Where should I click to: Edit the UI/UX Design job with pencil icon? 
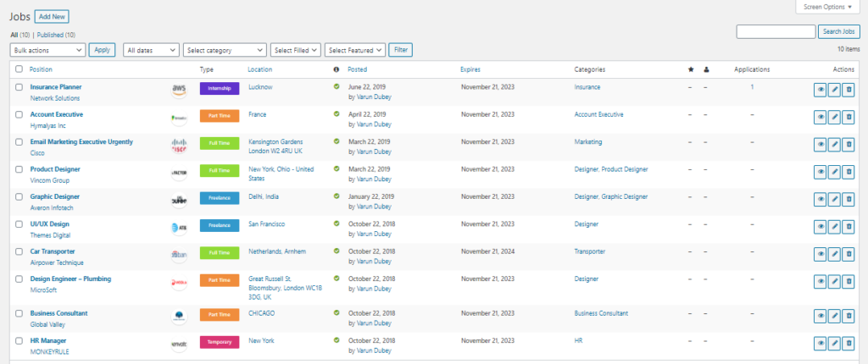coord(834,227)
